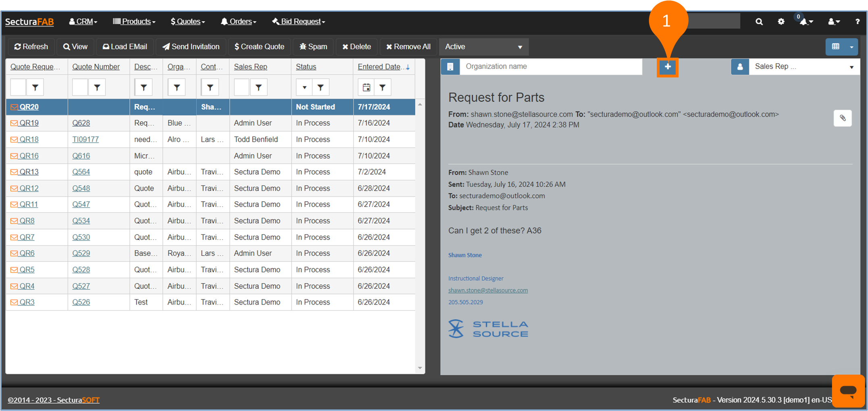The height and width of the screenshot is (411, 868).
Task: Open the notifications bell icon
Action: point(806,22)
